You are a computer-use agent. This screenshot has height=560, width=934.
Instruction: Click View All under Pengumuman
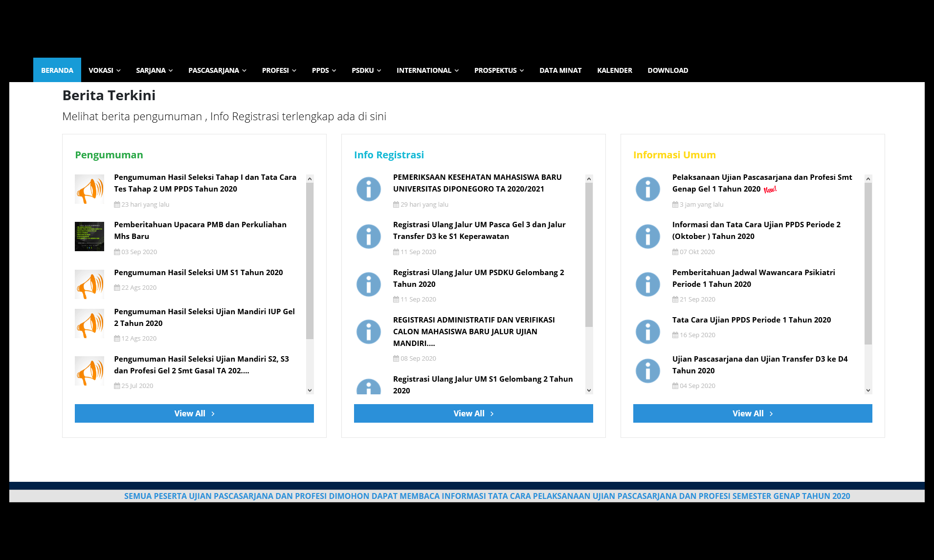(194, 413)
